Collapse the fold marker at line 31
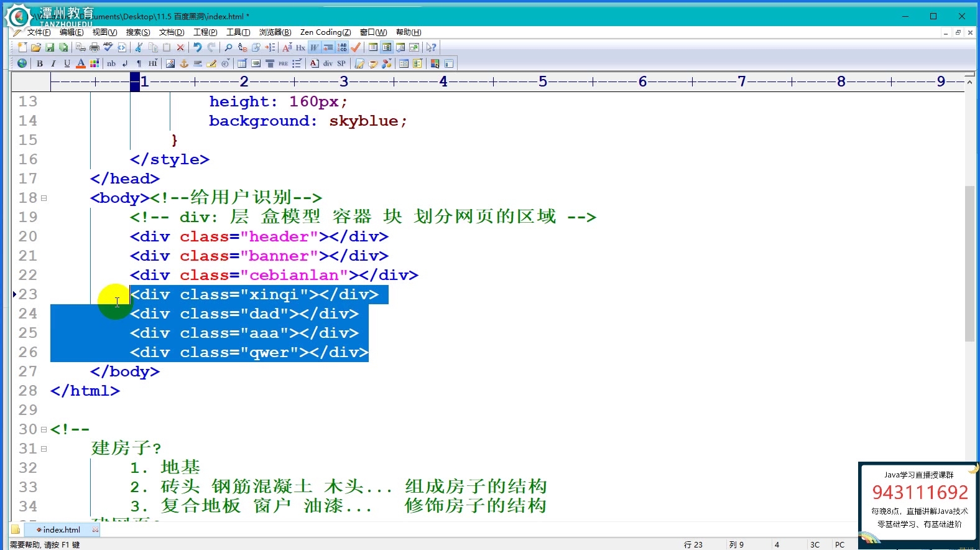The image size is (980, 550). coord(44,449)
